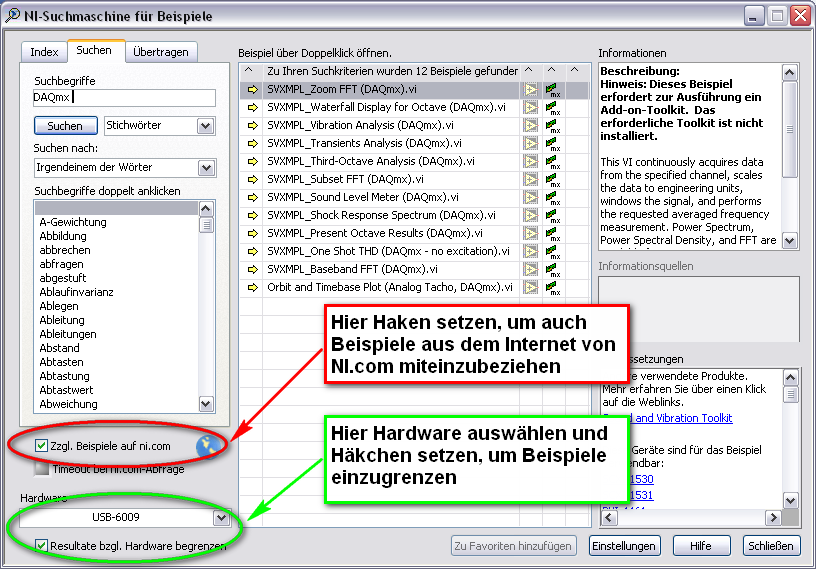
Task: Click VI icon in SVXMPL_One Shot THD row
Action: 530,251
